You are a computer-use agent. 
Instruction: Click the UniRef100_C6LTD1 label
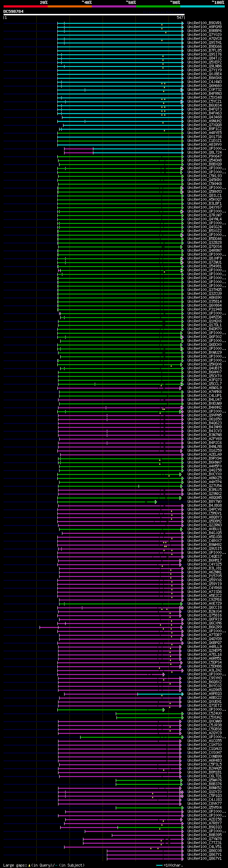tap(204, 776)
